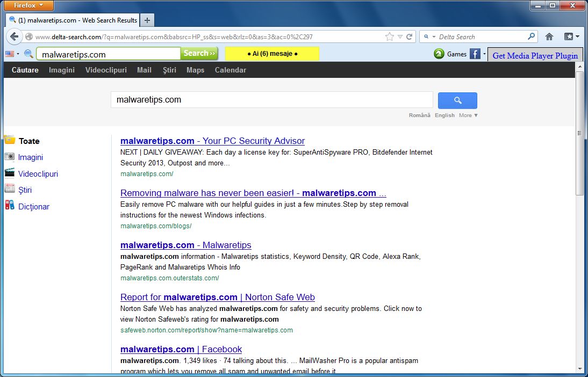Open the Norton Safe Web report link
Image resolution: width=588 pixels, height=377 pixels.
pos(217,297)
